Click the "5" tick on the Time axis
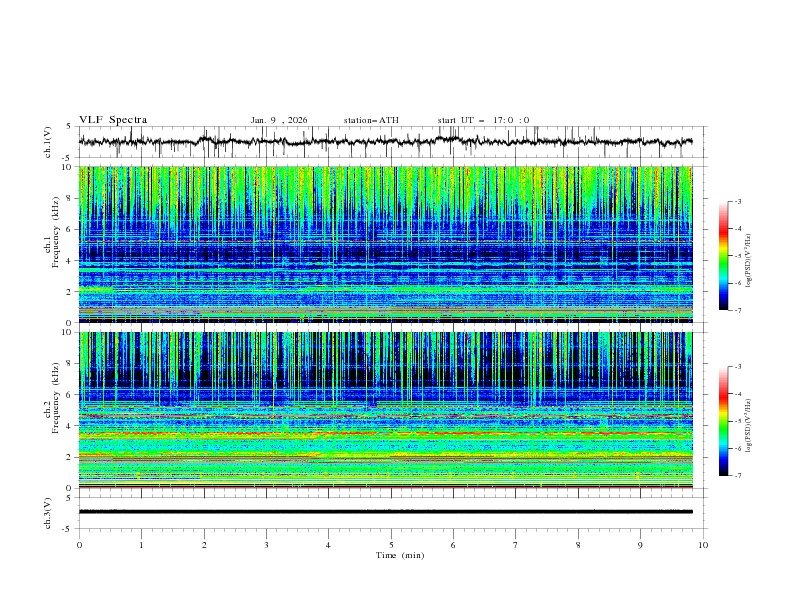 (391, 545)
